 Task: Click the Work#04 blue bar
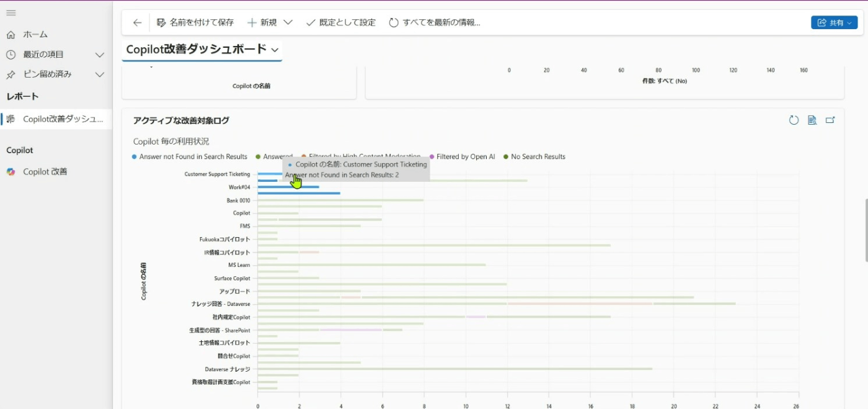click(288, 187)
